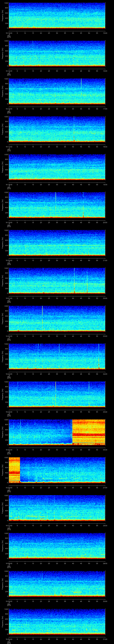The height and width of the screenshot is (644, 114).
Task: Click the spike near 29 seconds in the 16:19:00 panel
Action: tap(56, 205)
